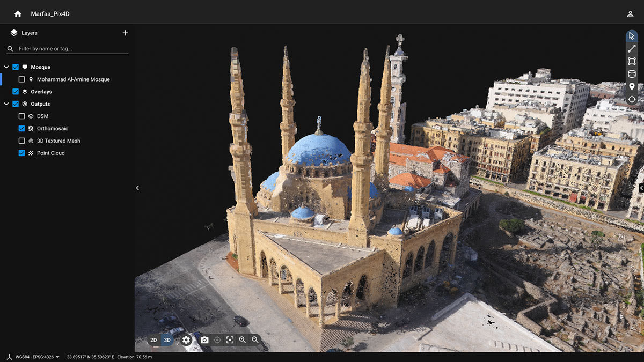644x362 pixels.
Task: Add a new layer with the plus button
Action: click(125, 32)
